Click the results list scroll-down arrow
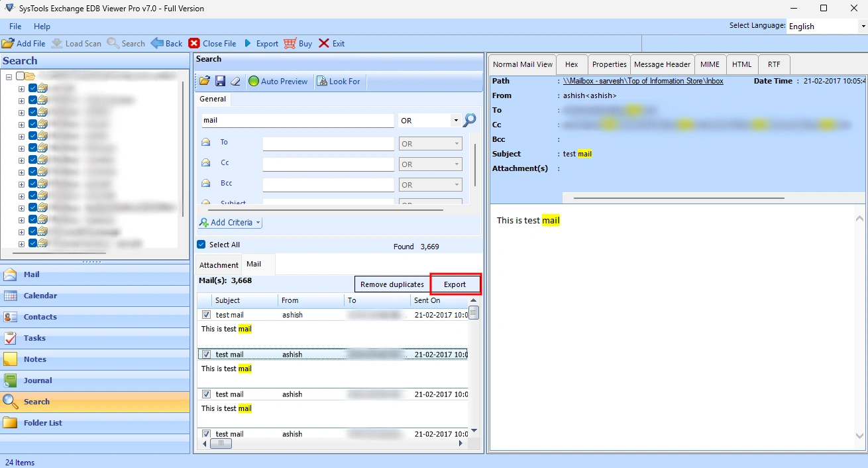The image size is (868, 468). 473,431
